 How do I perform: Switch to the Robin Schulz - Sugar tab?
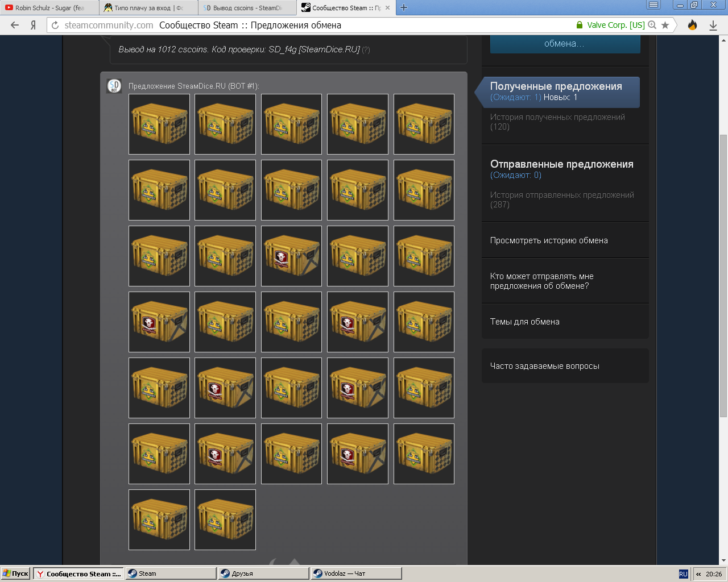pos(49,8)
